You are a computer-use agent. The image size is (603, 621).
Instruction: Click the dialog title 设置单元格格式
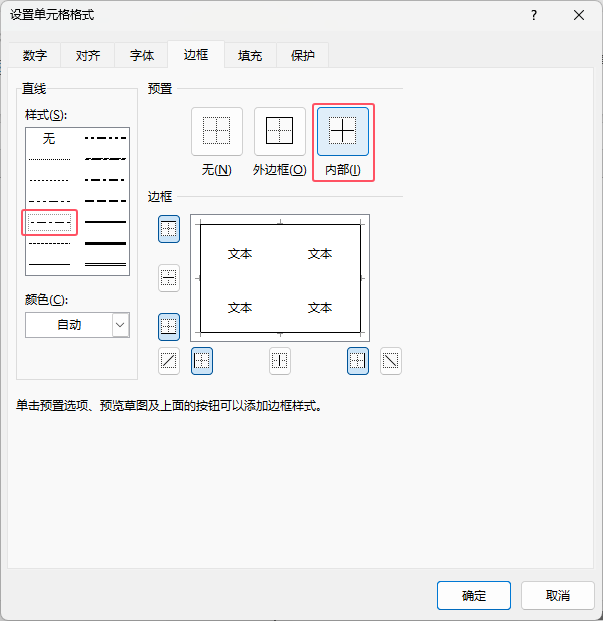pos(52,15)
